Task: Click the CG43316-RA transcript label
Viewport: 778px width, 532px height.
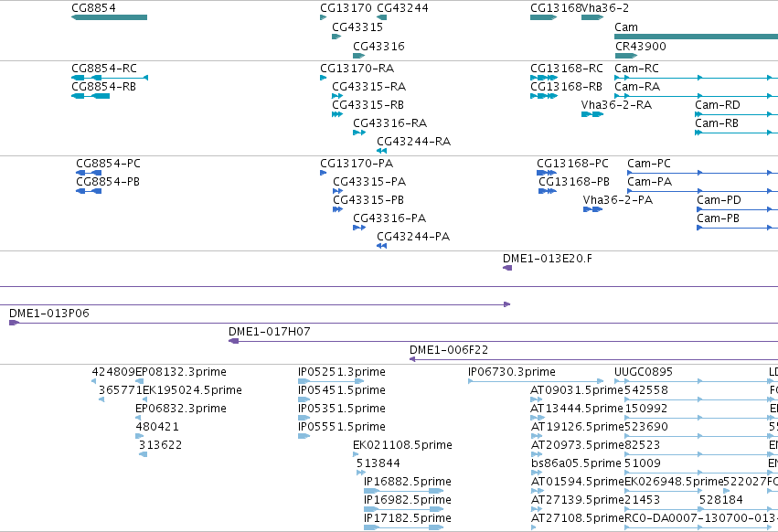Action: (389, 122)
